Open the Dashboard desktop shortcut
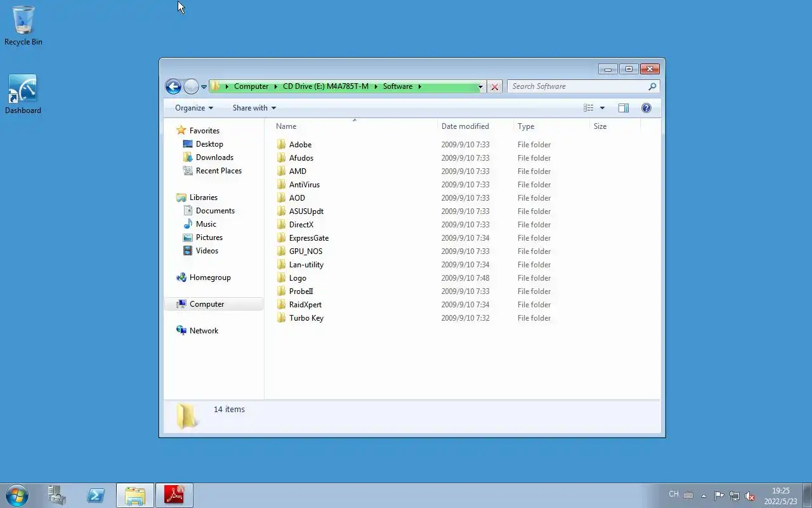 pyautogui.click(x=23, y=94)
